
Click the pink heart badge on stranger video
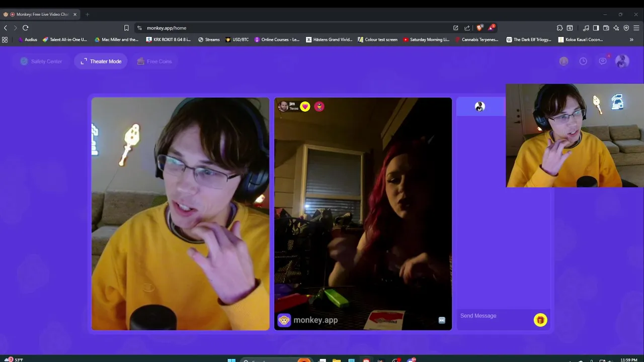click(305, 106)
